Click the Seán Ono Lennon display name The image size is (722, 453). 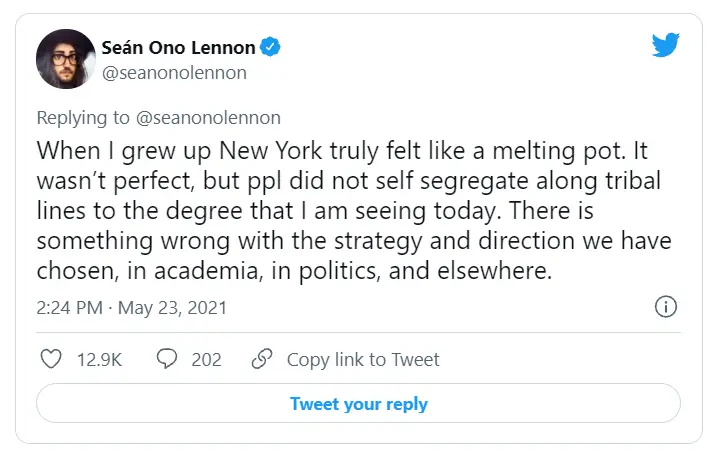(178, 47)
